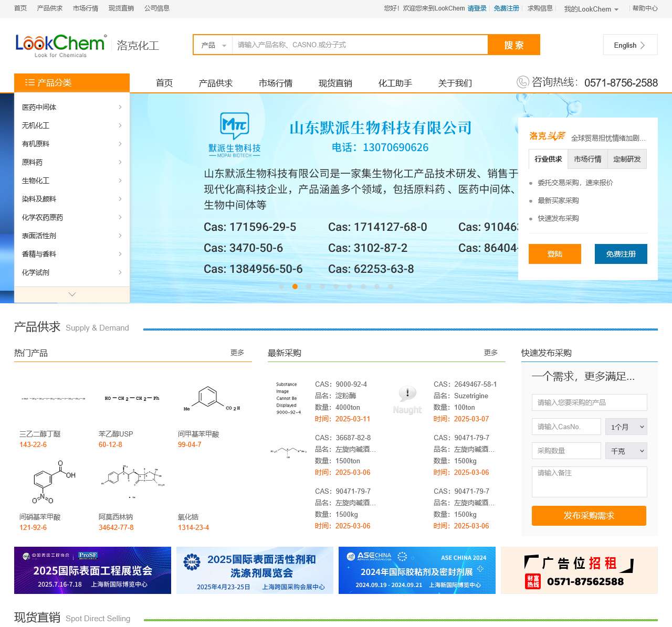Open the 三乙二醇丁醚 structure image
The height and width of the screenshot is (627, 672).
54,398
